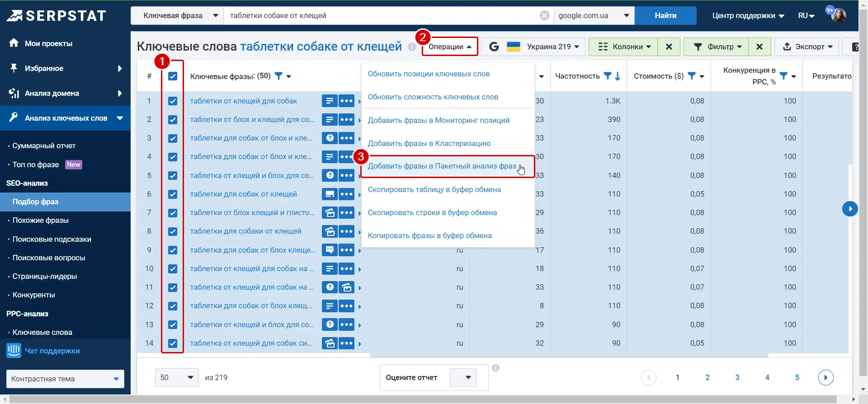This screenshot has height=404, width=868.
Task: Click the Serpstat logo
Action: tap(57, 16)
